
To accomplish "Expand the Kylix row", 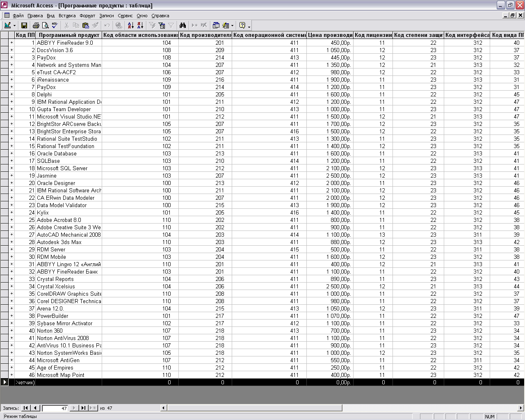I will click(11, 212).
